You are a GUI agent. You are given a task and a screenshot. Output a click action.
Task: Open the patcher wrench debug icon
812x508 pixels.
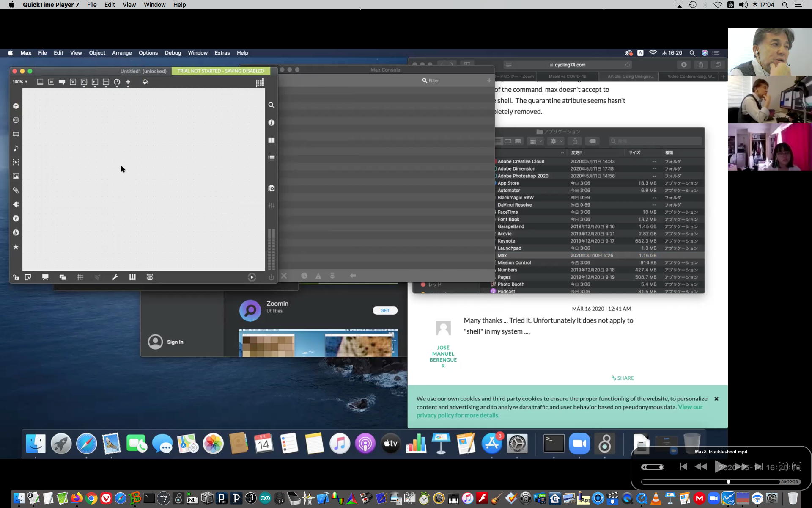pos(115,277)
